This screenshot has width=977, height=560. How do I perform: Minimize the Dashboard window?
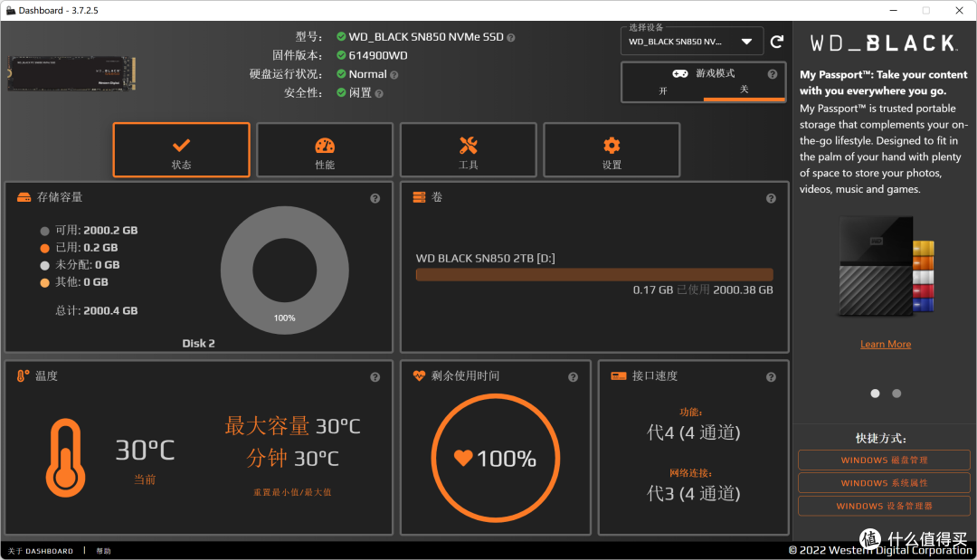click(x=893, y=11)
